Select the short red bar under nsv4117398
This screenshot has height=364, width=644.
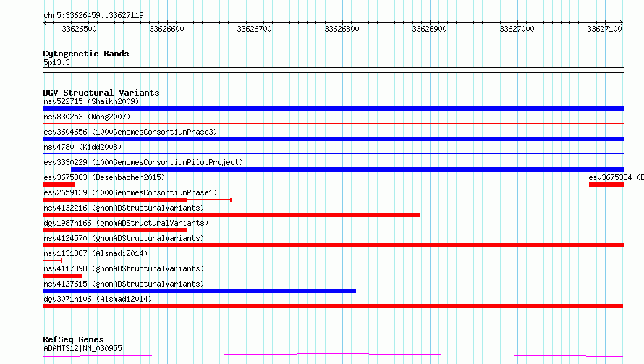62,276
